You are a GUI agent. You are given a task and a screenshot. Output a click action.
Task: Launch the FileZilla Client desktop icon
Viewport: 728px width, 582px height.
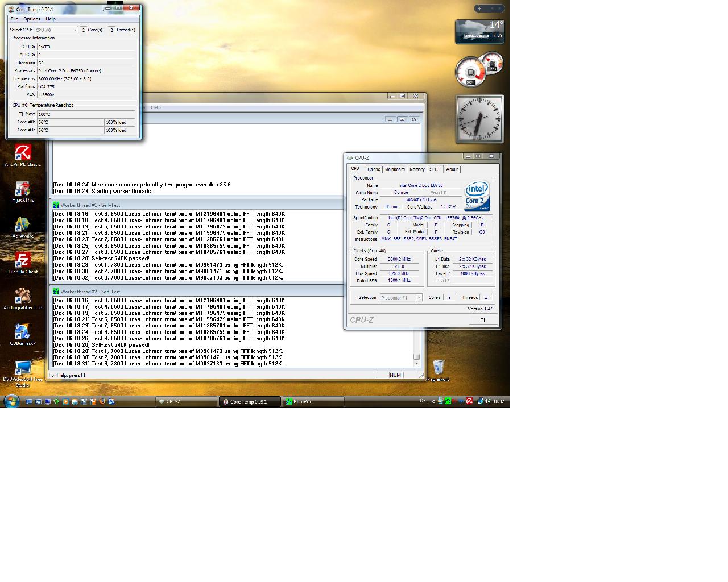[x=23, y=263]
